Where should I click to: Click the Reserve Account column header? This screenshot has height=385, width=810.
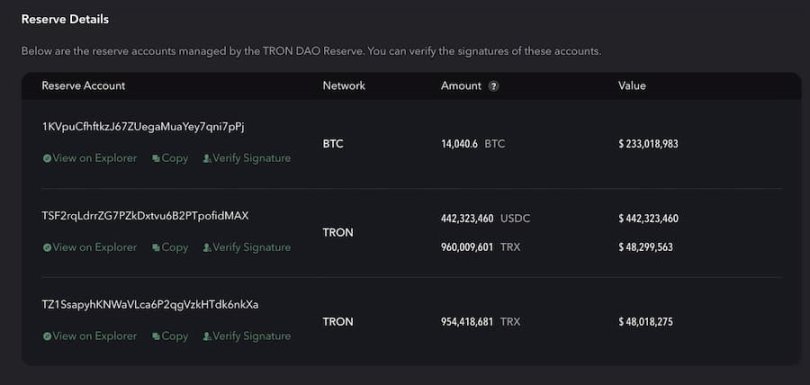pos(83,86)
